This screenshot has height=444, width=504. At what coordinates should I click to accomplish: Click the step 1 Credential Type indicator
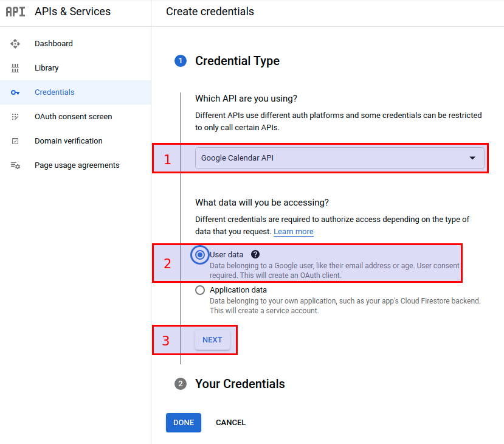click(x=181, y=61)
